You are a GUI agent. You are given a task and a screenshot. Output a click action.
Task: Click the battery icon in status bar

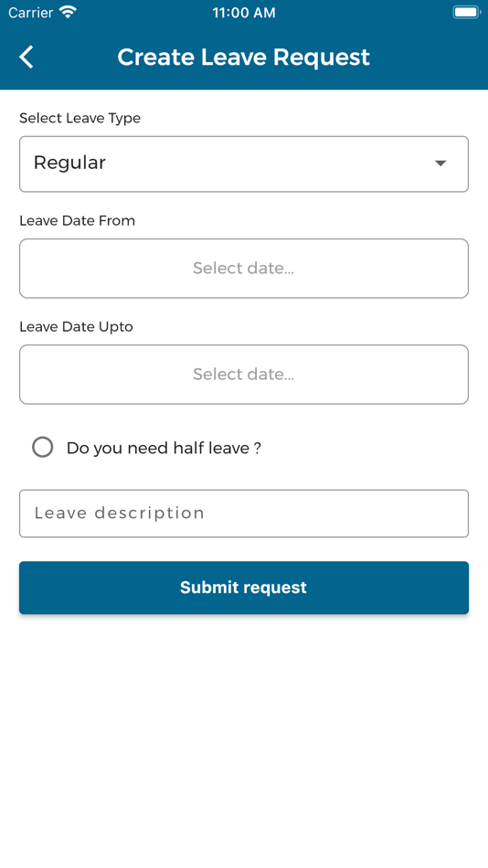pos(466,12)
